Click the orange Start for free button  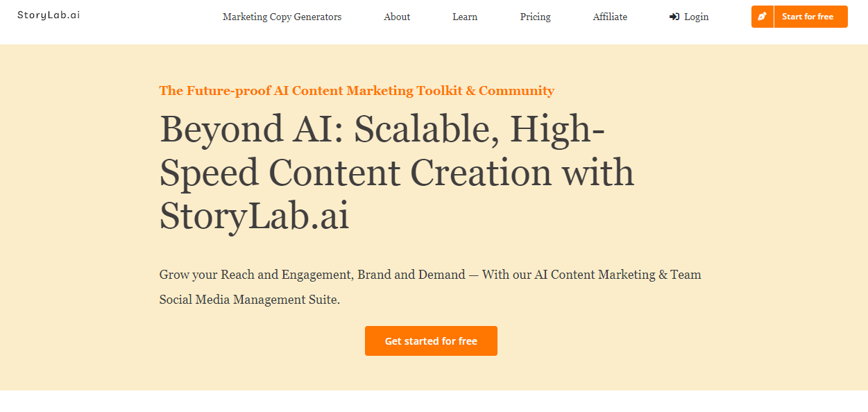810,16
